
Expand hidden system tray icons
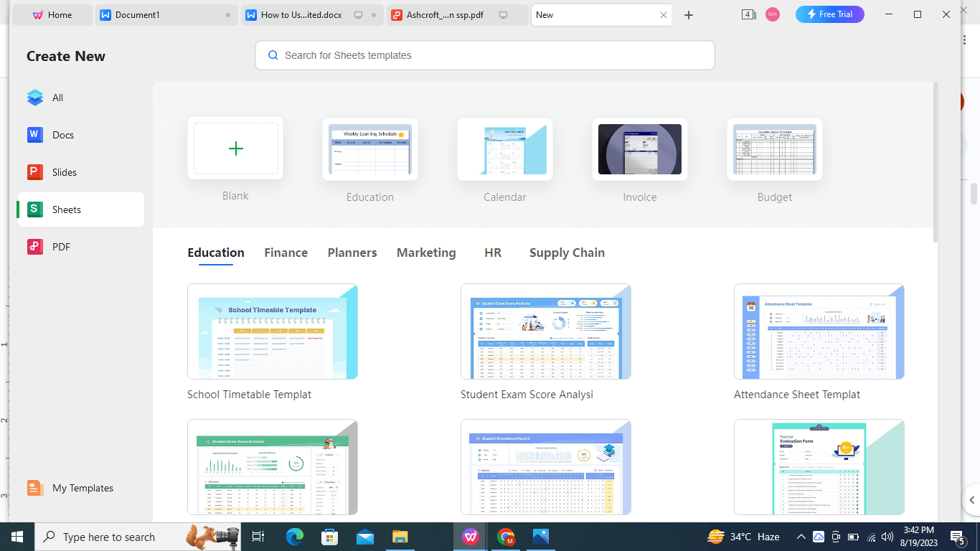coord(801,537)
